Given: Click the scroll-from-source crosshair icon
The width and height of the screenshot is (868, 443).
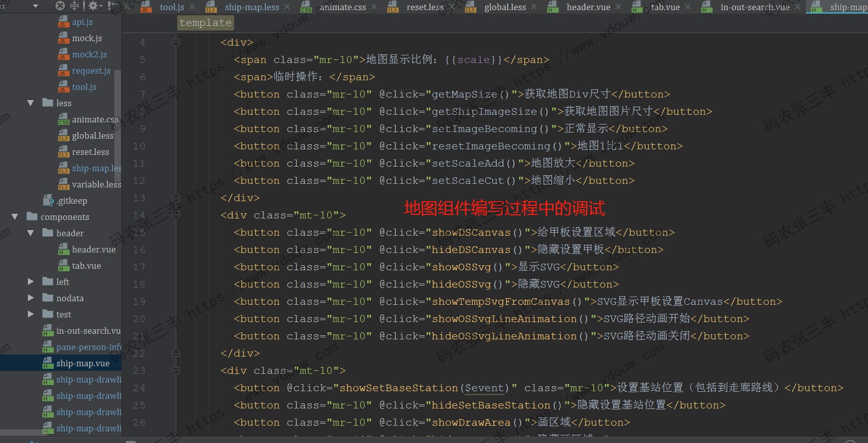Looking at the screenshot, I should pyautogui.click(x=60, y=6).
